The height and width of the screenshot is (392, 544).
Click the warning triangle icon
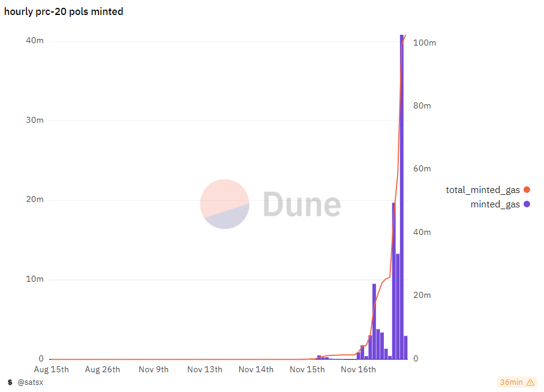(x=530, y=382)
